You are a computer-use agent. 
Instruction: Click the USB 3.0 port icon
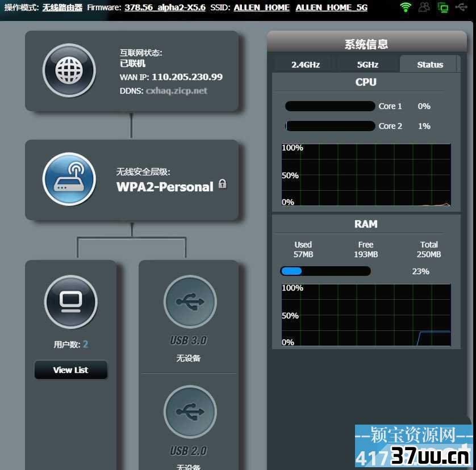pos(190,302)
